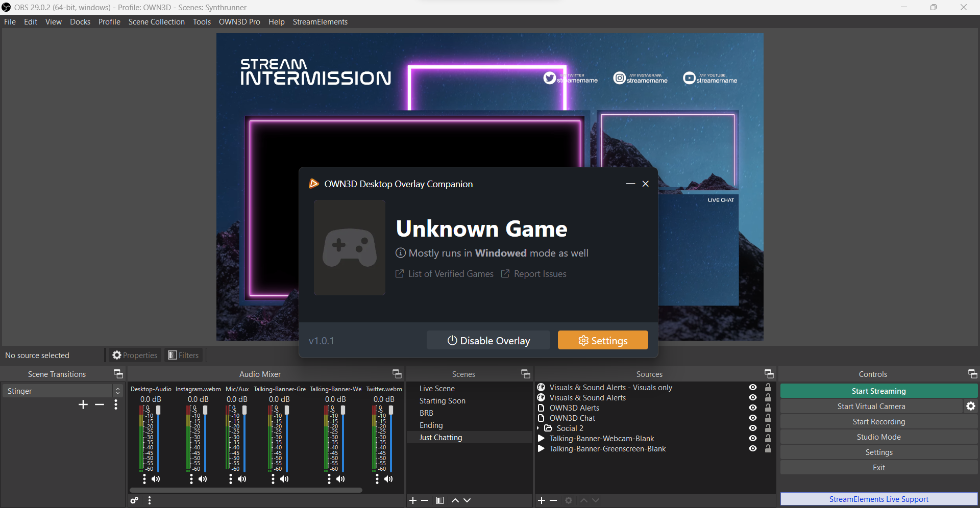Image resolution: width=980 pixels, height=508 pixels.
Task: Click Audio Mixer horizontal scrollbar
Action: click(x=246, y=490)
